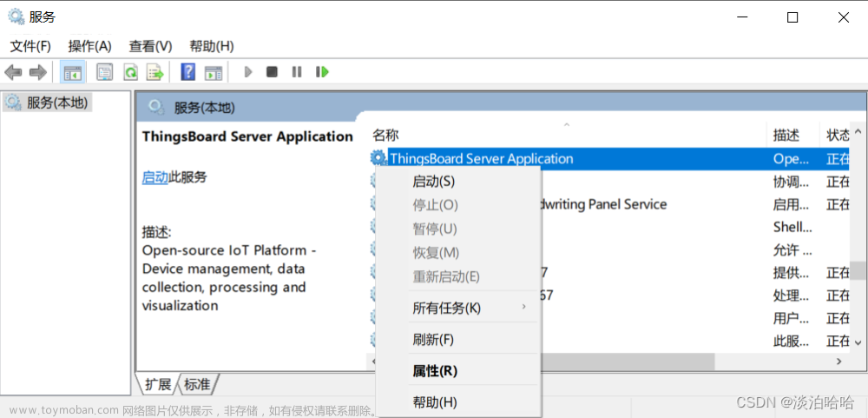This screenshot has width=868, height=418.
Task: Click the Stop Service square icon
Action: click(x=272, y=71)
